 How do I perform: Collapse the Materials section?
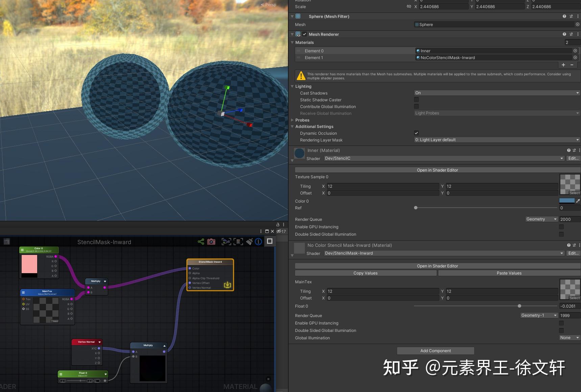point(292,43)
